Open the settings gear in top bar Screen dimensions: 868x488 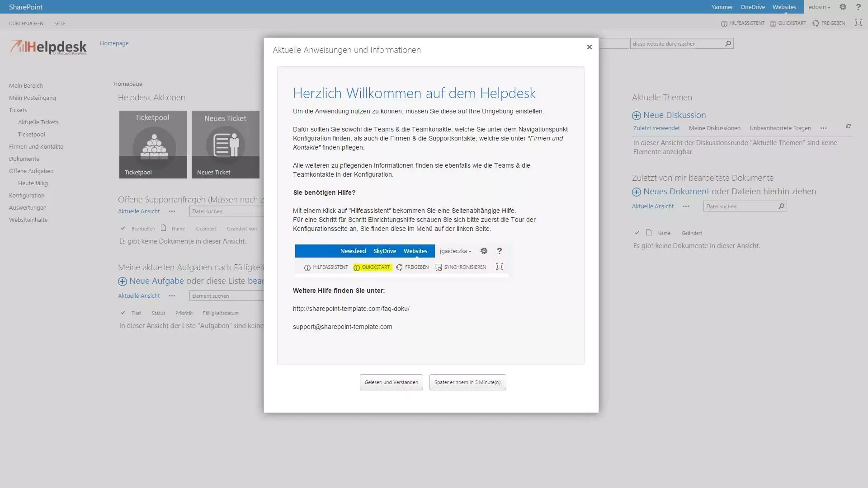[843, 7]
